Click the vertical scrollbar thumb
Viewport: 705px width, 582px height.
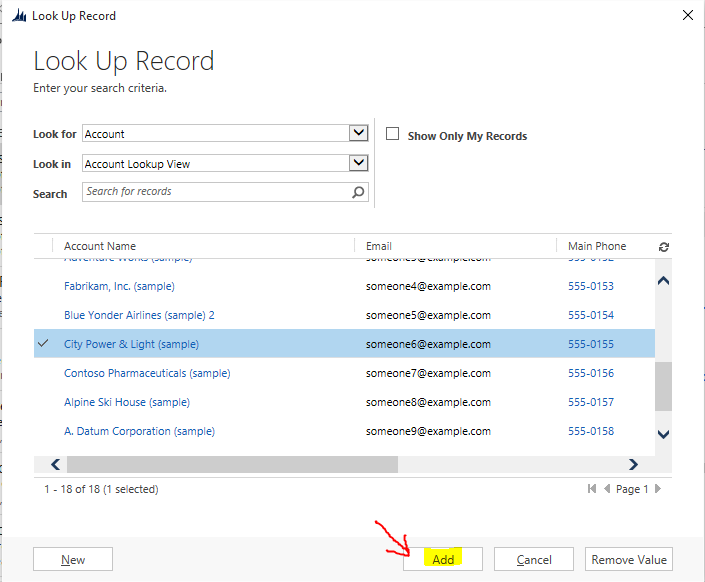click(663, 386)
